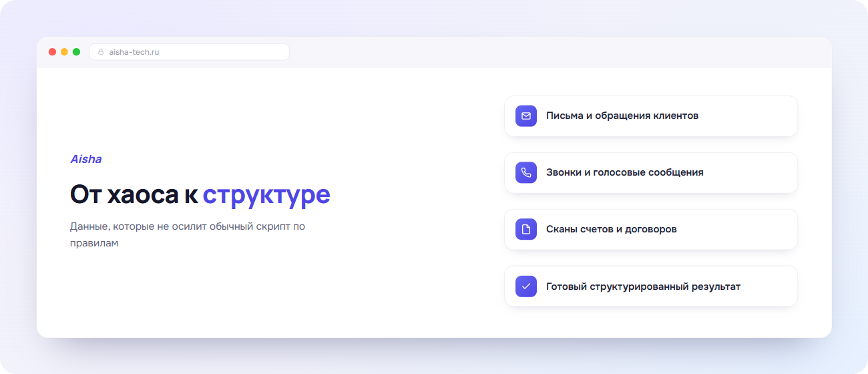Open the 'Готовый структурированный результат' card

pyautogui.click(x=651, y=287)
